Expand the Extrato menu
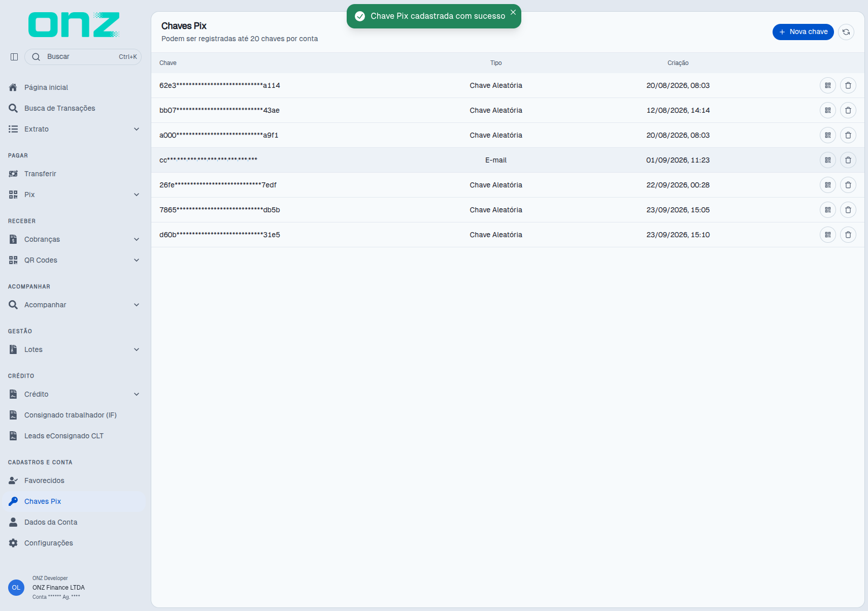Screen dimensions: 868x611 point(74,129)
